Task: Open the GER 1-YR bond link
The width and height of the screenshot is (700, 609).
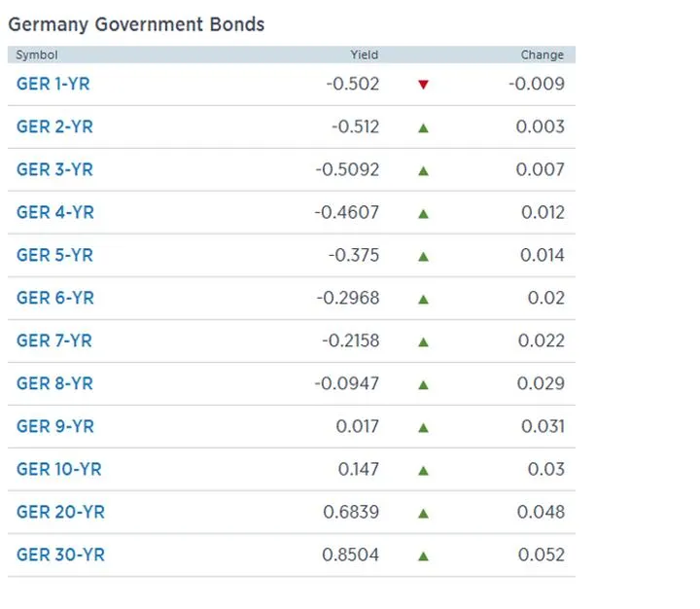Action: tap(52, 85)
